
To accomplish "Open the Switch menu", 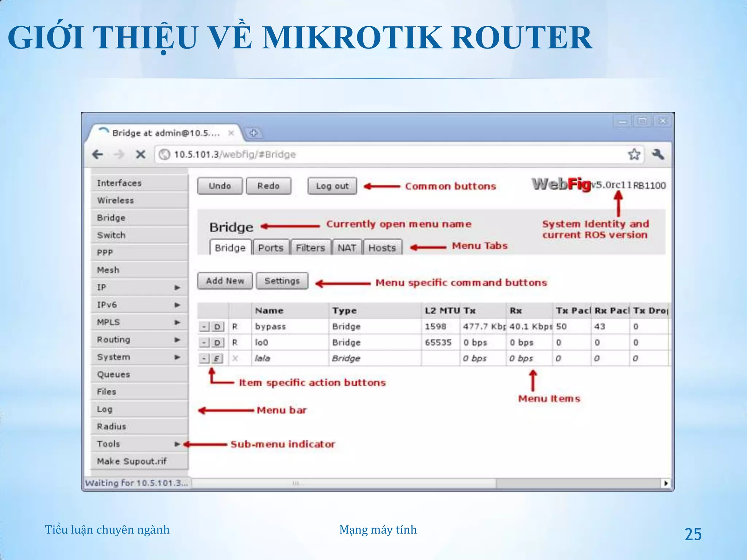I will 139,235.
